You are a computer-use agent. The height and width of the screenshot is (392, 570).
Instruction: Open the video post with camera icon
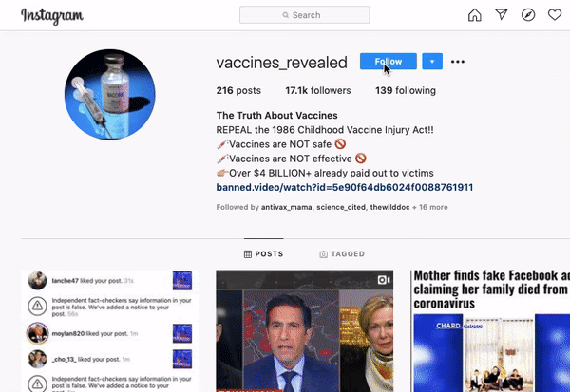(x=304, y=330)
